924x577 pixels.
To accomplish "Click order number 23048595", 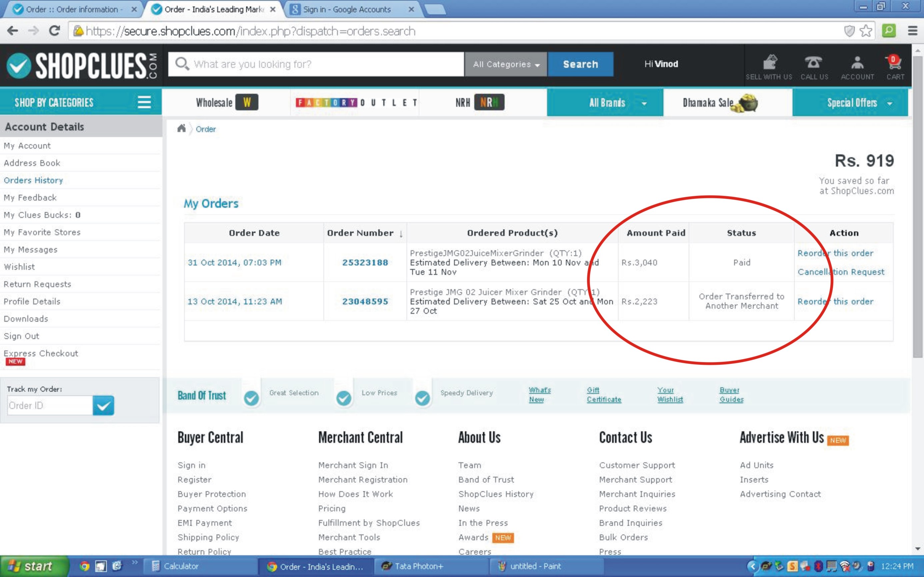I will point(365,301).
